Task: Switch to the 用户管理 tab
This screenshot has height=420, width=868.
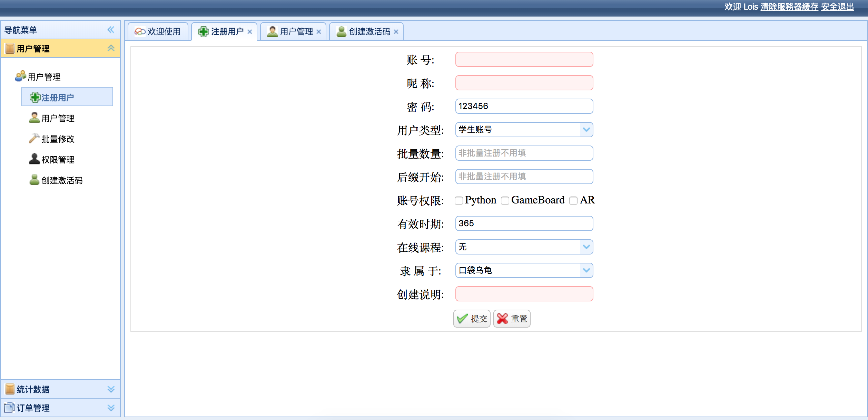Action: pyautogui.click(x=296, y=32)
